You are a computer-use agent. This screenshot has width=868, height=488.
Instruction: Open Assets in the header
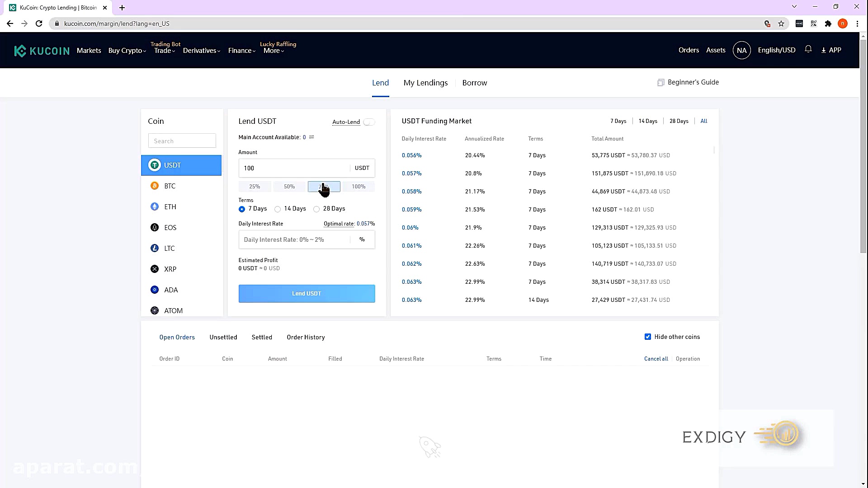[x=716, y=50]
